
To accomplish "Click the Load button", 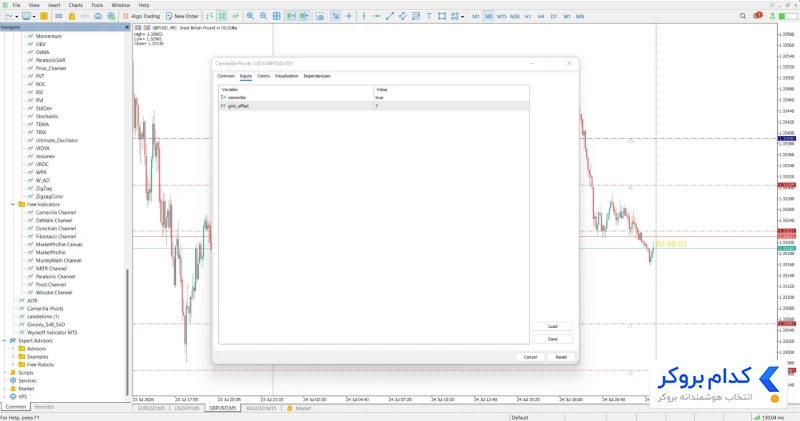I will click(553, 327).
